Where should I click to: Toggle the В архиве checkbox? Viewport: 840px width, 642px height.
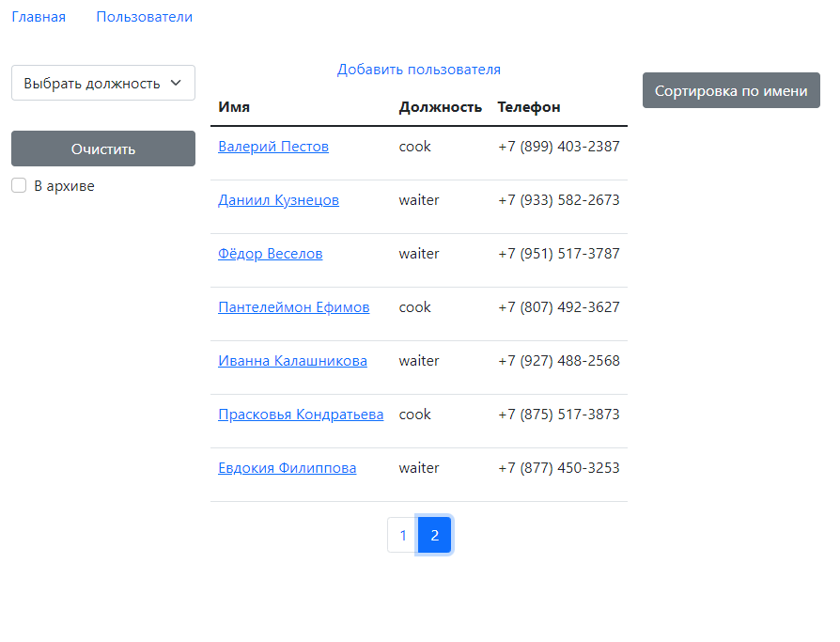[x=19, y=185]
